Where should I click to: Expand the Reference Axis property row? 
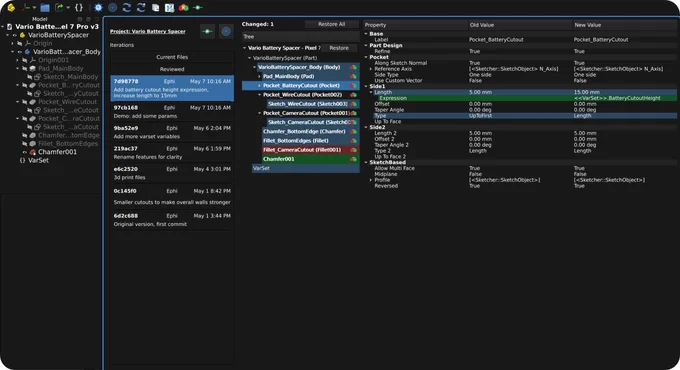[x=371, y=69]
